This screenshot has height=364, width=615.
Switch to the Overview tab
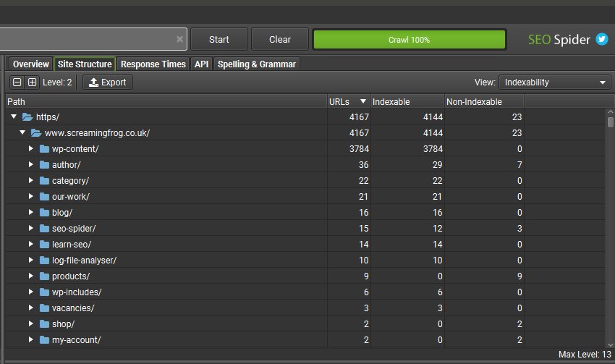click(31, 64)
